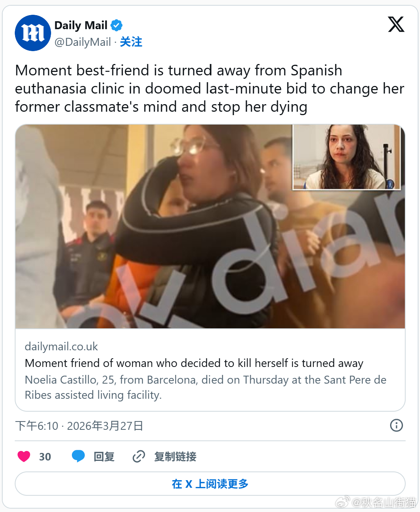The height and width of the screenshot is (512, 420).
Task: Click the 回复 reply label
Action: (x=104, y=456)
